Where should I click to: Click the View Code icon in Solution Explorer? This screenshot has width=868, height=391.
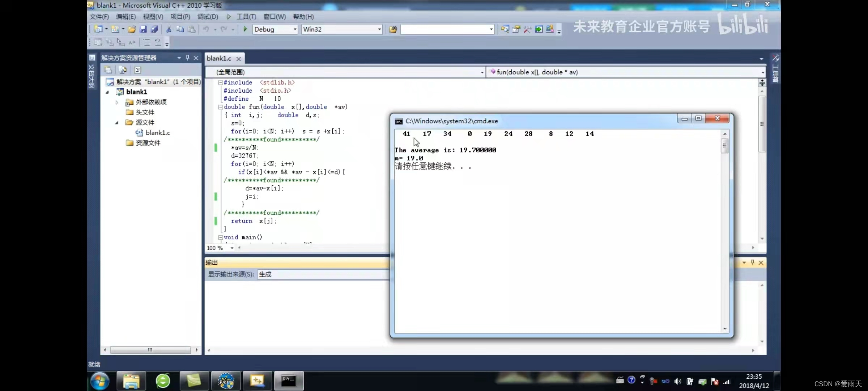point(138,70)
